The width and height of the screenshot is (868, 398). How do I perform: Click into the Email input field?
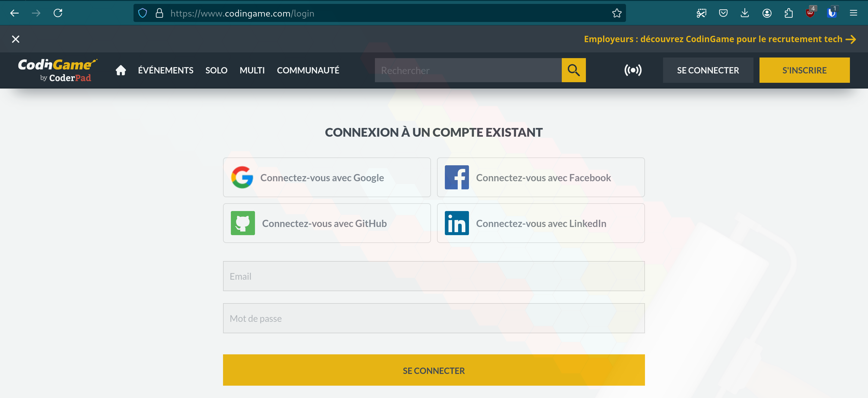coord(434,276)
